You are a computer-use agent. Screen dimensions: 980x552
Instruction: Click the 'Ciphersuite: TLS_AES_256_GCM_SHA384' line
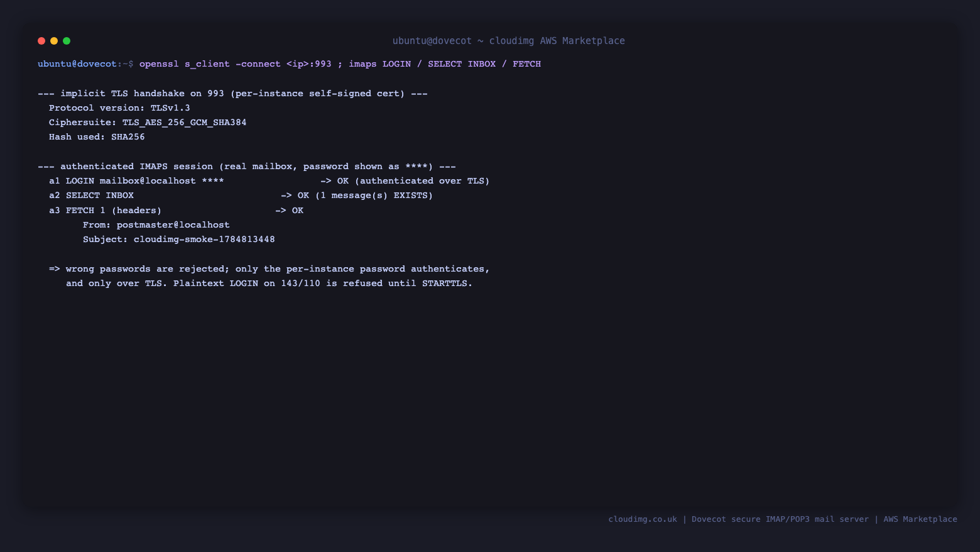[x=148, y=123]
